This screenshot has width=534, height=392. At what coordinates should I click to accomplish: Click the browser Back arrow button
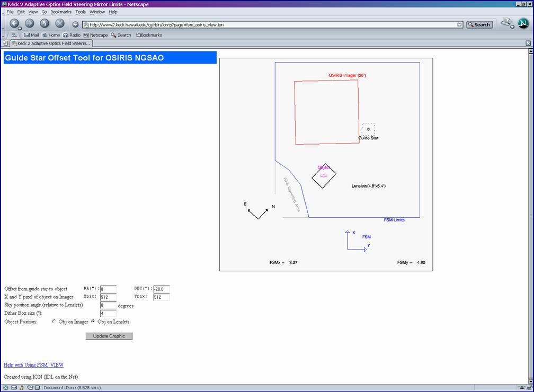(14, 23)
